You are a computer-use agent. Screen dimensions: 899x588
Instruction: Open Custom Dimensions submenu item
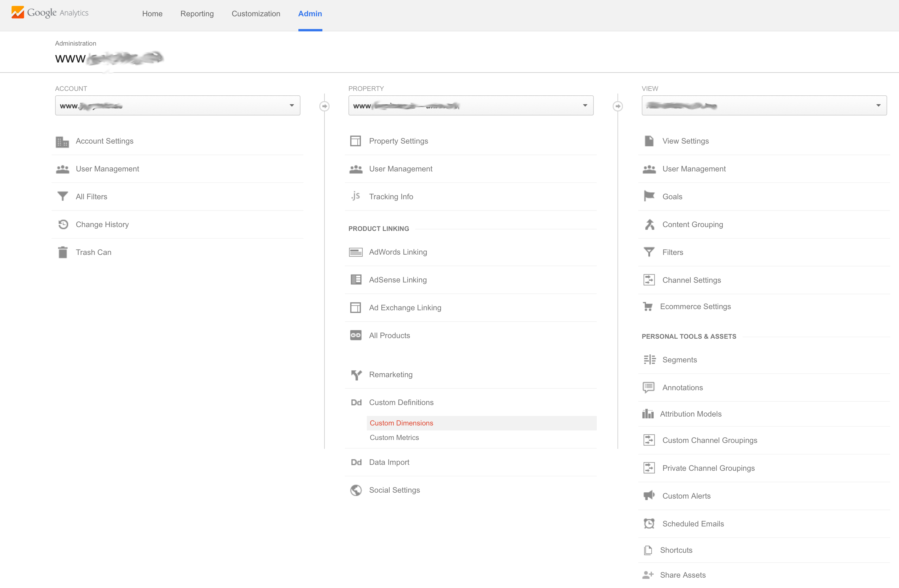click(x=482, y=423)
